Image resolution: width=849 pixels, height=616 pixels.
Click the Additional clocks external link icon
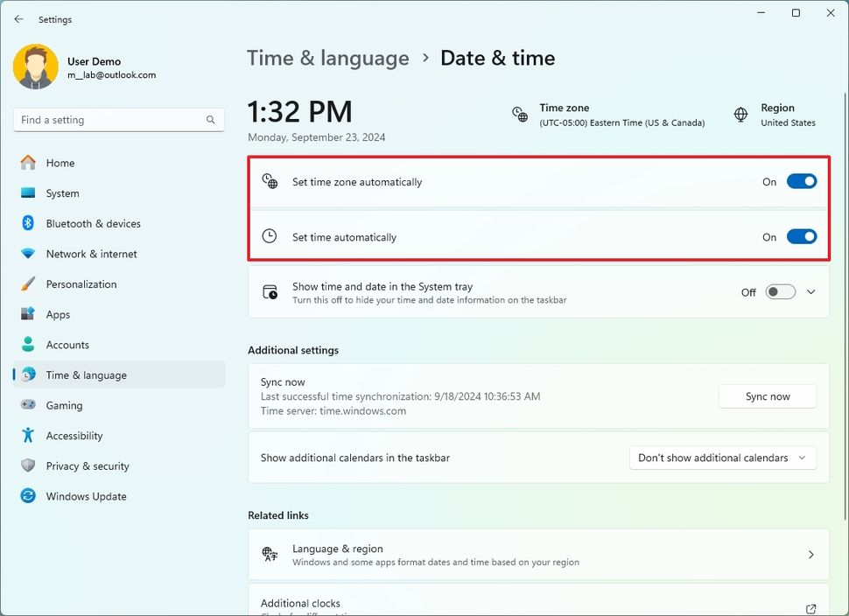click(x=810, y=605)
